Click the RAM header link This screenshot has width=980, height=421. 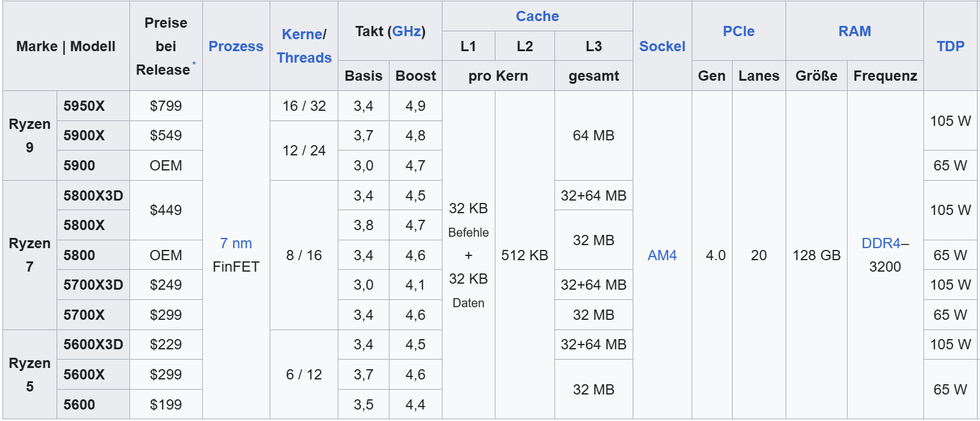(854, 31)
